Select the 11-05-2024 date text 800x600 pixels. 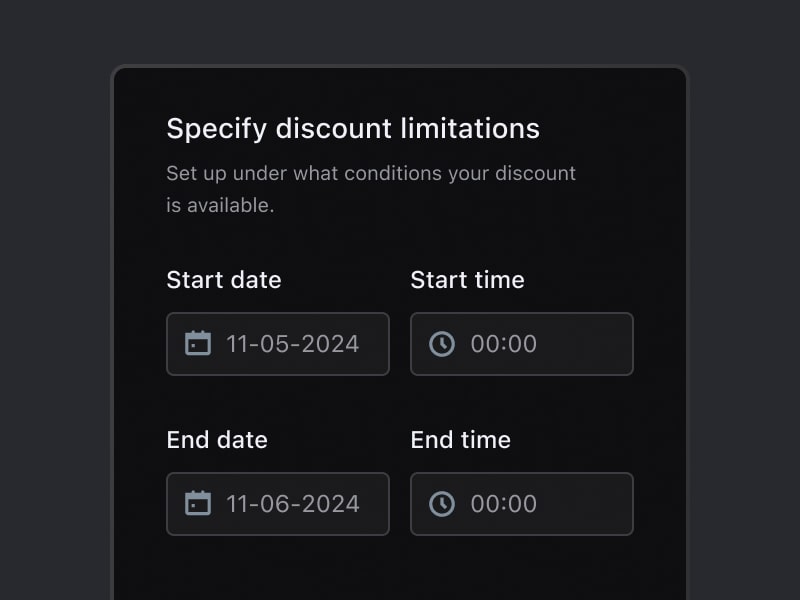coord(292,344)
